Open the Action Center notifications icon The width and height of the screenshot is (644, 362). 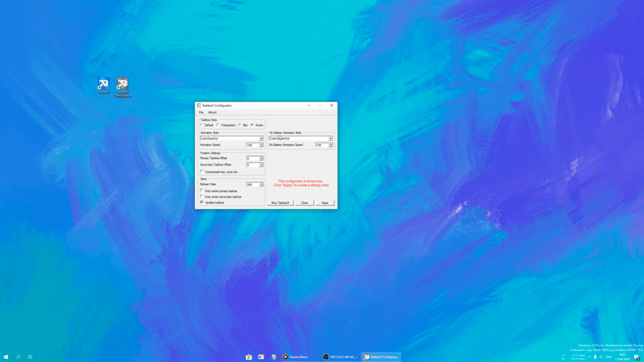tap(637, 357)
